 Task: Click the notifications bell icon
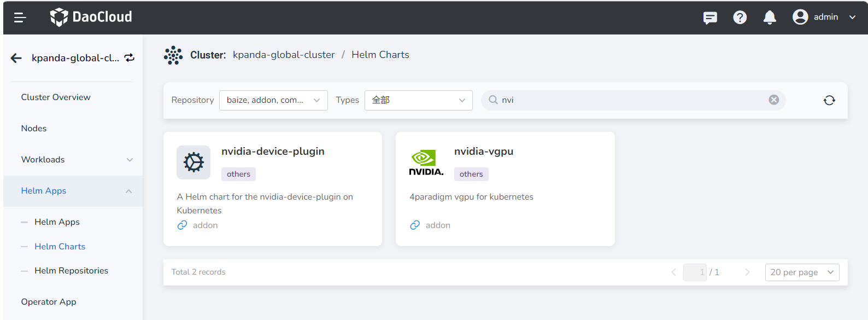click(x=770, y=18)
